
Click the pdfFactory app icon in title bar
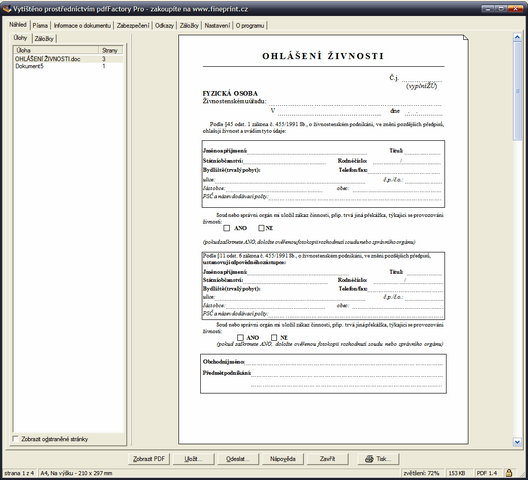(7, 8)
